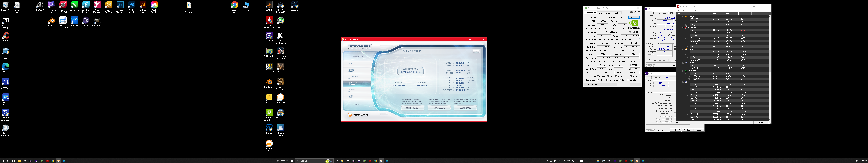Open the XP-Pen Pentablet shortcut
The width and height of the screenshot is (868, 163).
(x=40, y=6)
